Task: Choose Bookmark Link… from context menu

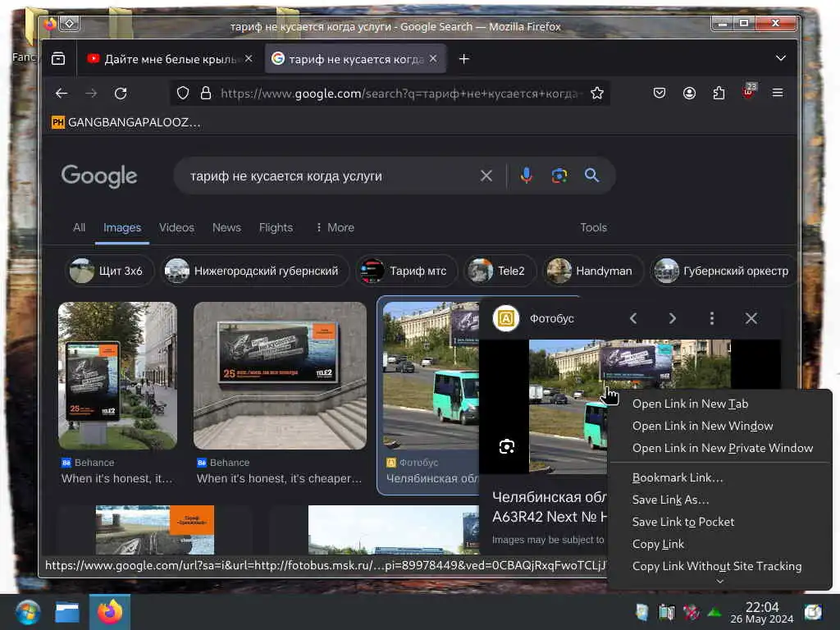Action: click(719, 477)
